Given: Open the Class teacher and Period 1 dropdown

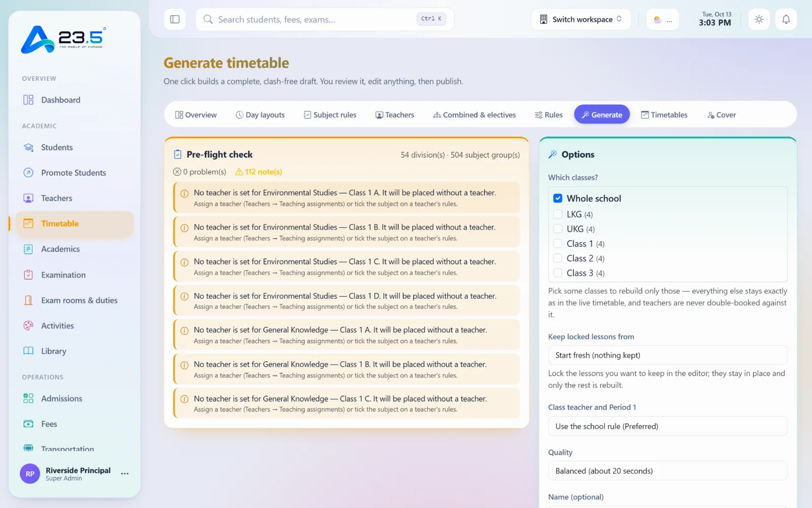Looking at the screenshot, I should (x=667, y=426).
